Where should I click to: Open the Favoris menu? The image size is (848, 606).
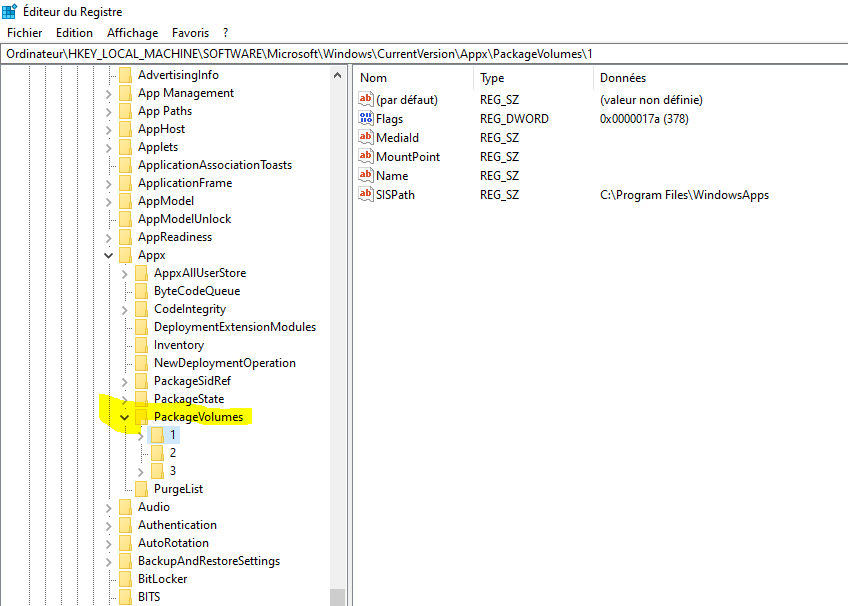pos(190,33)
